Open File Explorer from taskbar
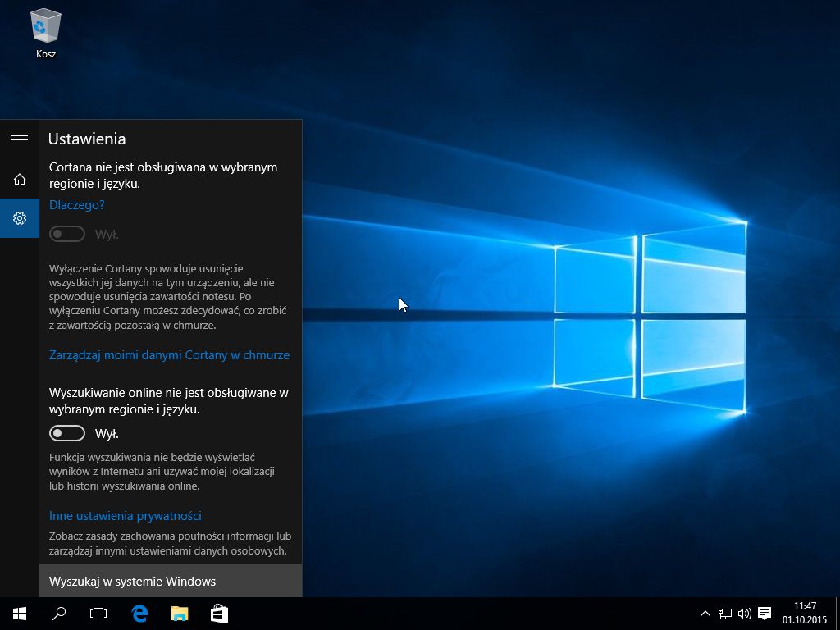The image size is (840, 630). [180, 614]
